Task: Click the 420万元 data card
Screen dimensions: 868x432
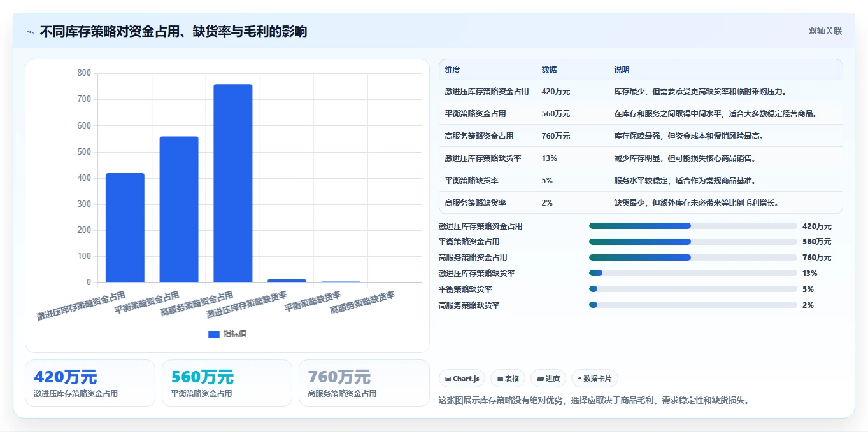Action: point(90,383)
